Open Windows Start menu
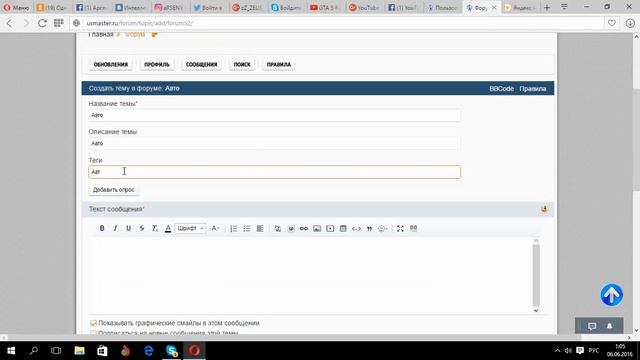The image size is (640, 360). point(11,351)
